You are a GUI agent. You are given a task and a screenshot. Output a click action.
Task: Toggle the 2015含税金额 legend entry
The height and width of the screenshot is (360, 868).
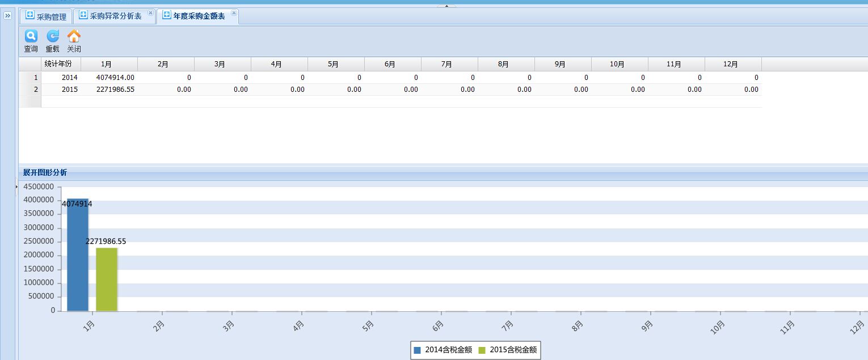tap(507, 350)
